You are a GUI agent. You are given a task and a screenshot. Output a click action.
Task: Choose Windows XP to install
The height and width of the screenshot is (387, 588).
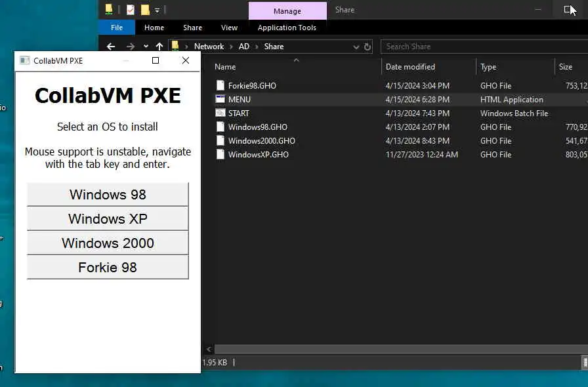click(x=108, y=218)
